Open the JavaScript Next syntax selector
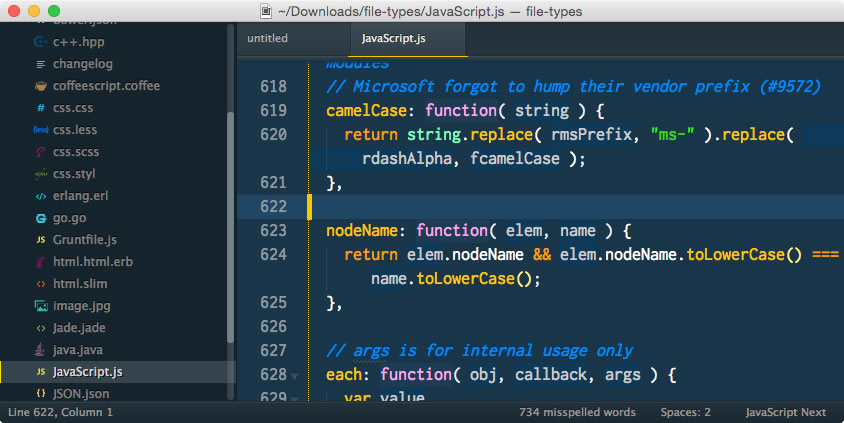844x423 pixels. click(x=786, y=412)
